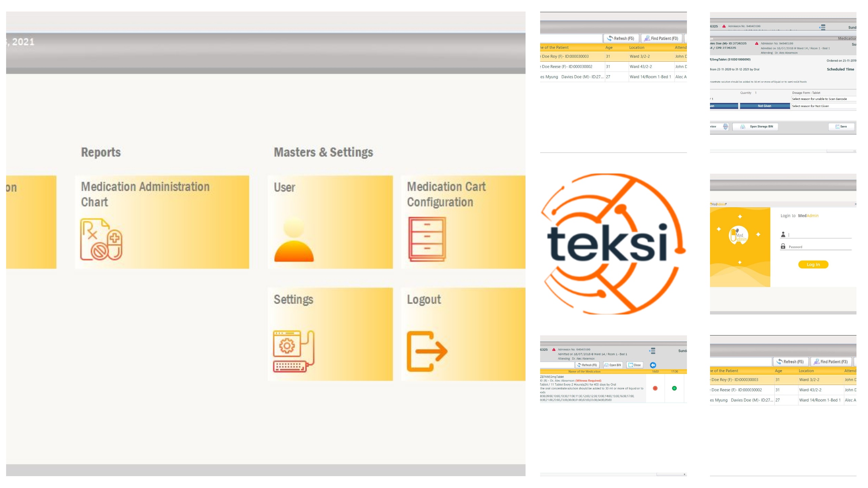868x488 pixels.
Task: Sort by Location column in lower patient list
Action: click(806, 371)
